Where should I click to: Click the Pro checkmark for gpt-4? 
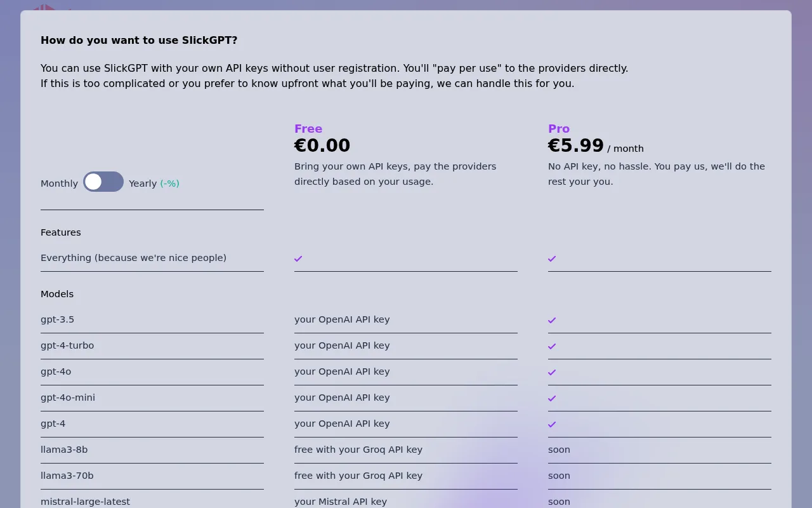coord(552,424)
